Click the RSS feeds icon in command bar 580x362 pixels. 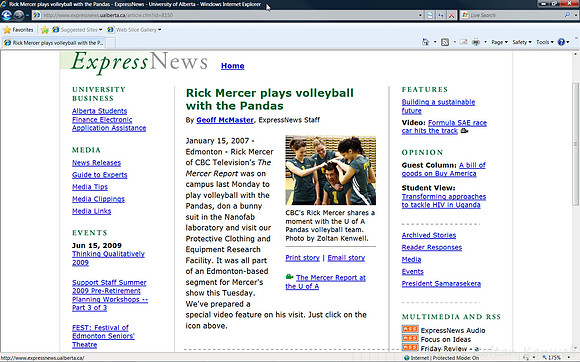pyautogui.click(x=445, y=42)
